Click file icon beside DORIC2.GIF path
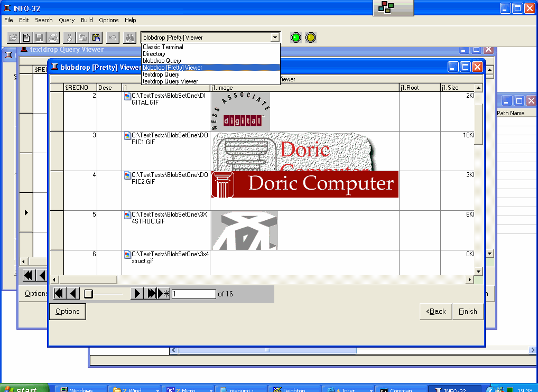The height and width of the screenshot is (392, 538). pyautogui.click(x=128, y=175)
